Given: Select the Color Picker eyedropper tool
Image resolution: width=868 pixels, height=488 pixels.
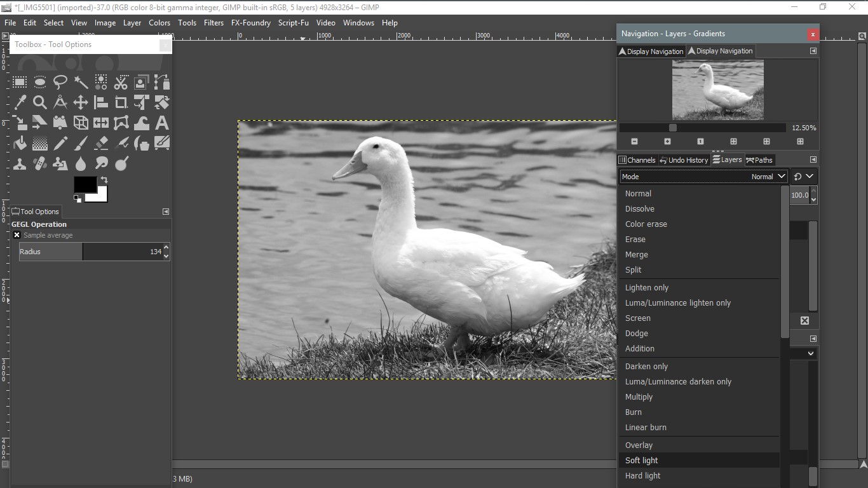Looking at the screenshot, I should (x=20, y=102).
